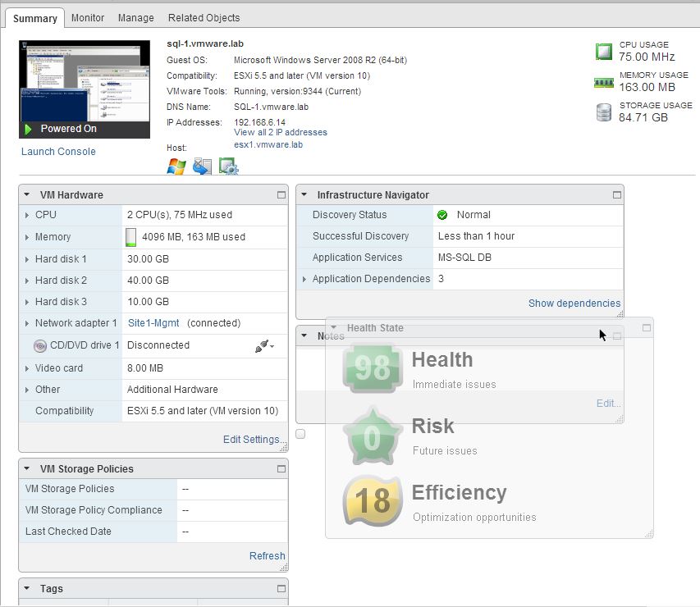The image size is (700, 607).
Task: Click the Windows guest OS icon
Action: 176,167
